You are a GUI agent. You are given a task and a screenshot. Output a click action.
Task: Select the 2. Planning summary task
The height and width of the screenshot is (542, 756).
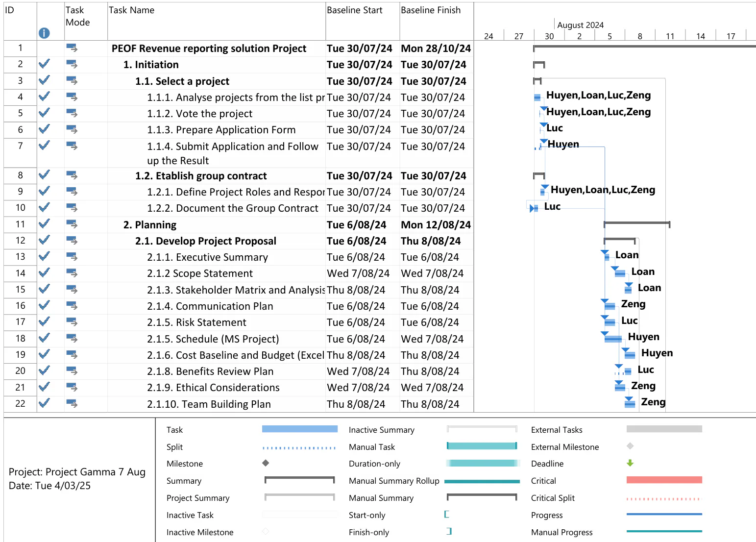150,225
